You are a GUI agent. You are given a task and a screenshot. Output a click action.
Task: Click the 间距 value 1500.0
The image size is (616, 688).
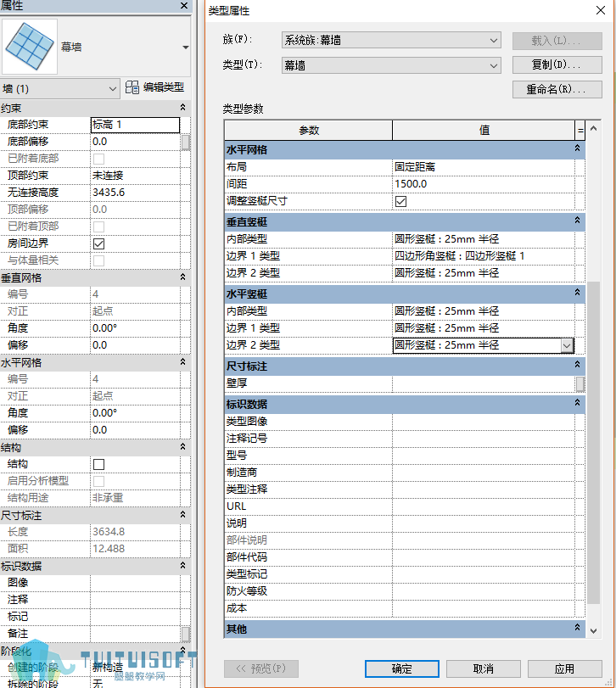point(484,184)
